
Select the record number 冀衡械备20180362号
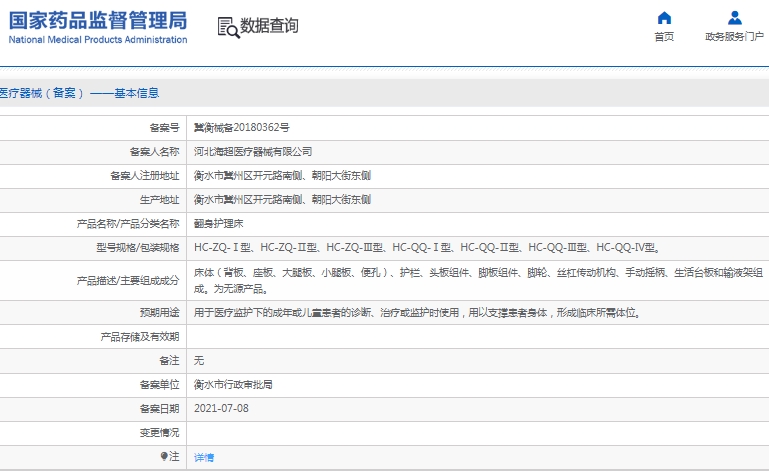point(242,127)
